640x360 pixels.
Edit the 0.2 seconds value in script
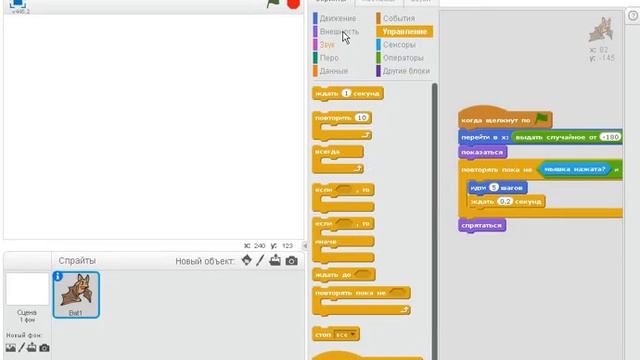pos(505,201)
